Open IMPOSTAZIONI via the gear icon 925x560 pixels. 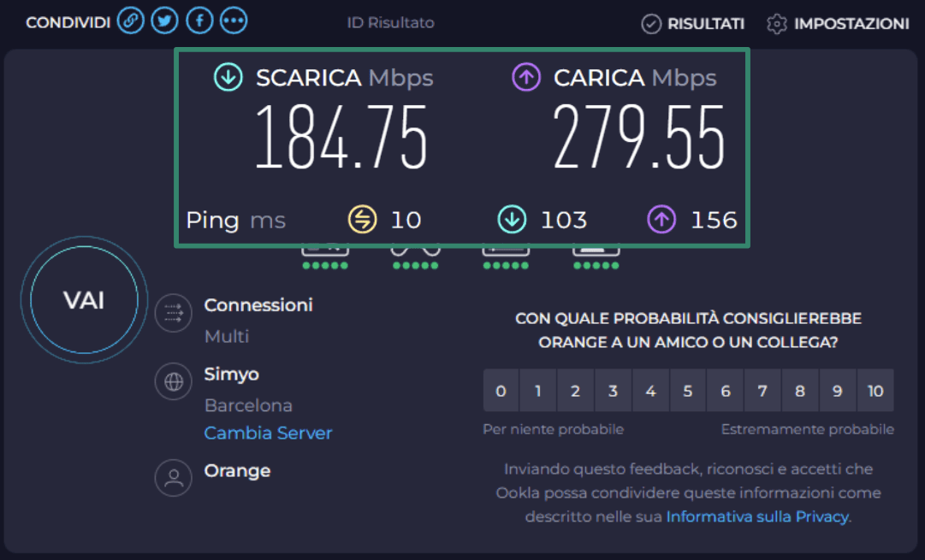pos(776,24)
